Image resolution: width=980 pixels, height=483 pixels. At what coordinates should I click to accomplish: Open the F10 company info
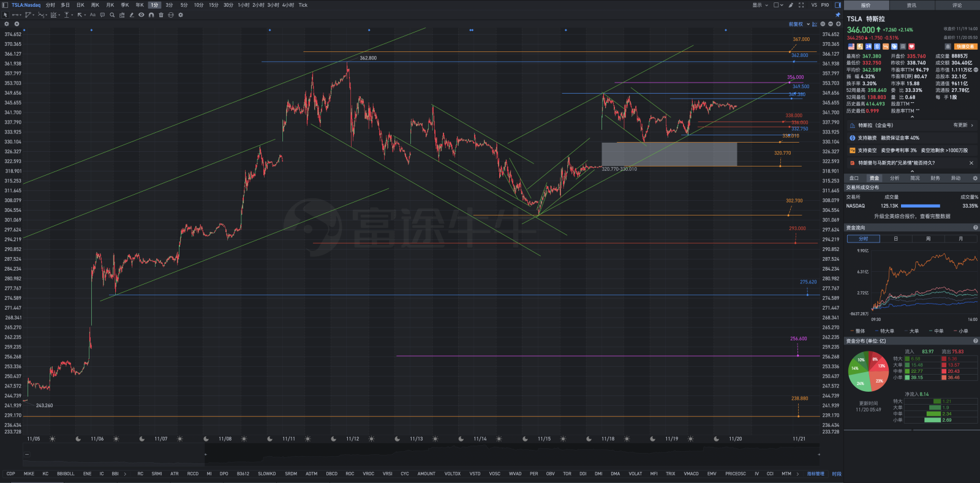[x=825, y=5]
